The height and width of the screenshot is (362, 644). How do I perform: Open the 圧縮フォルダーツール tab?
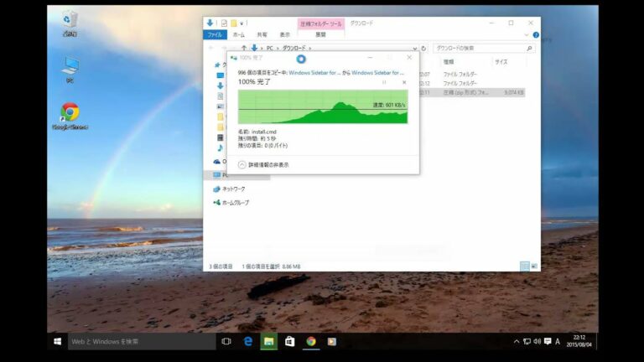tap(320, 23)
